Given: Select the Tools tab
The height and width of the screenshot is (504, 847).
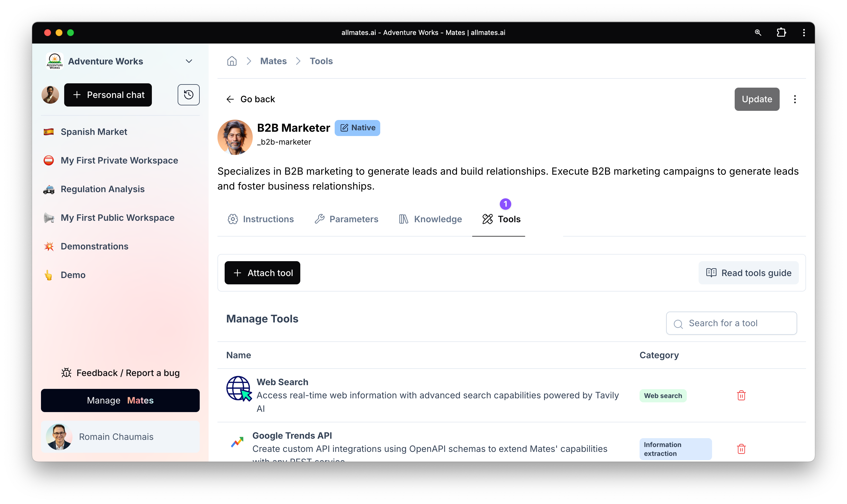Looking at the screenshot, I should 501,219.
